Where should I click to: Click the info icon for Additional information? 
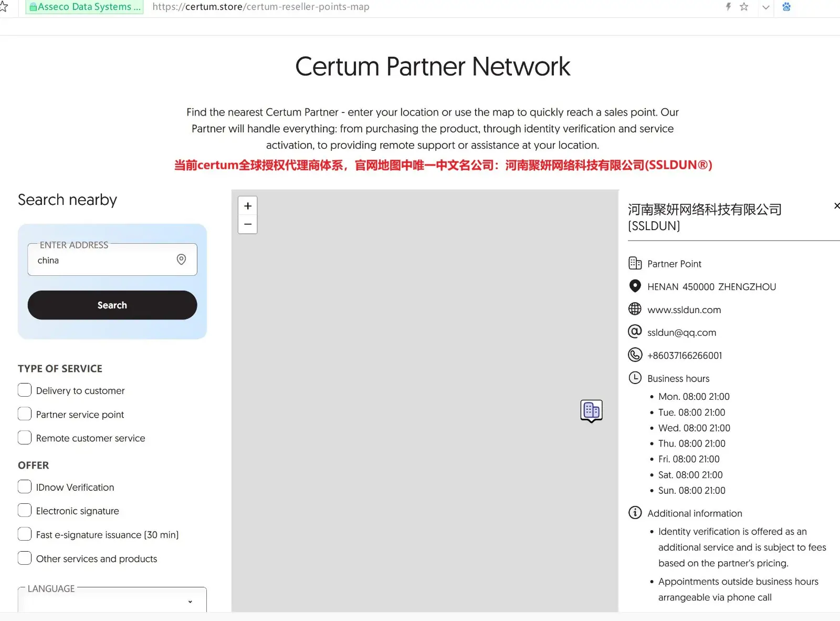click(635, 513)
